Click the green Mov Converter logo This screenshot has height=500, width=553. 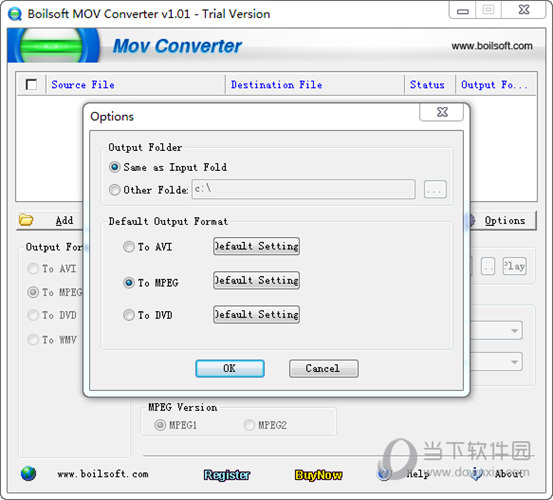click(53, 46)
